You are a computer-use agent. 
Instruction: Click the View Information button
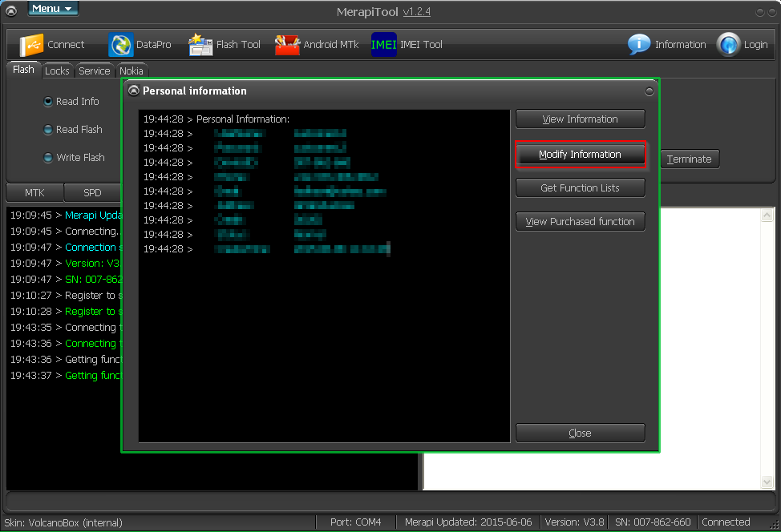point(581,119)
